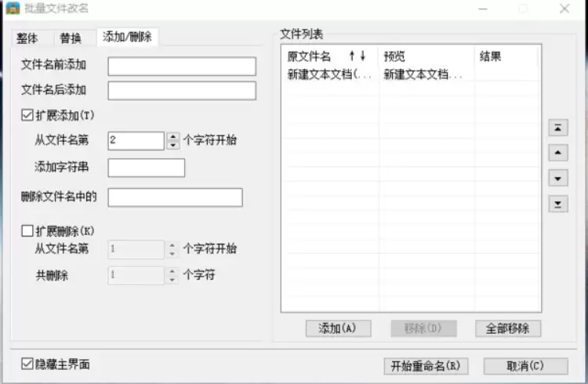Click the 全部移除 button

tap(508, 328)
